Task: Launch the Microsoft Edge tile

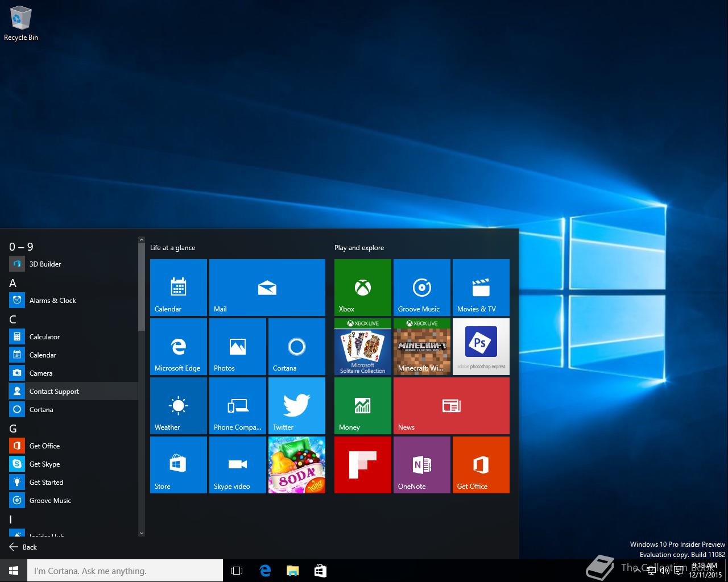Action: point(179,347)
